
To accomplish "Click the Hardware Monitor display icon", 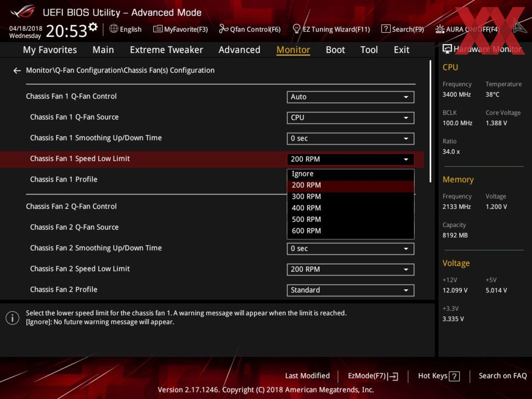I will click(447, 49).
